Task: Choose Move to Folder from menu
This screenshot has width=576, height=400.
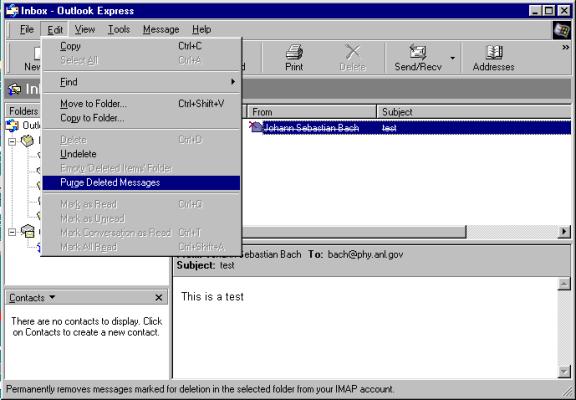Action: tap(141, 104)
